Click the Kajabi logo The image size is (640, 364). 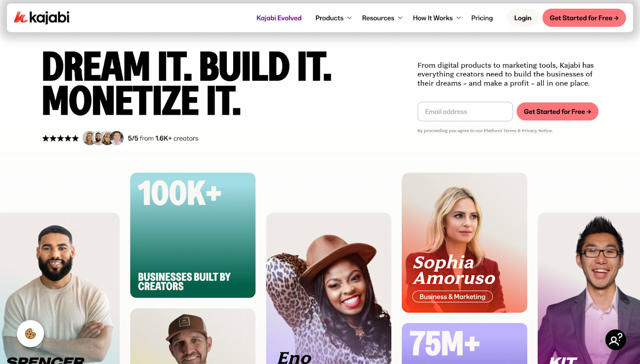click(x=42, y=18)
